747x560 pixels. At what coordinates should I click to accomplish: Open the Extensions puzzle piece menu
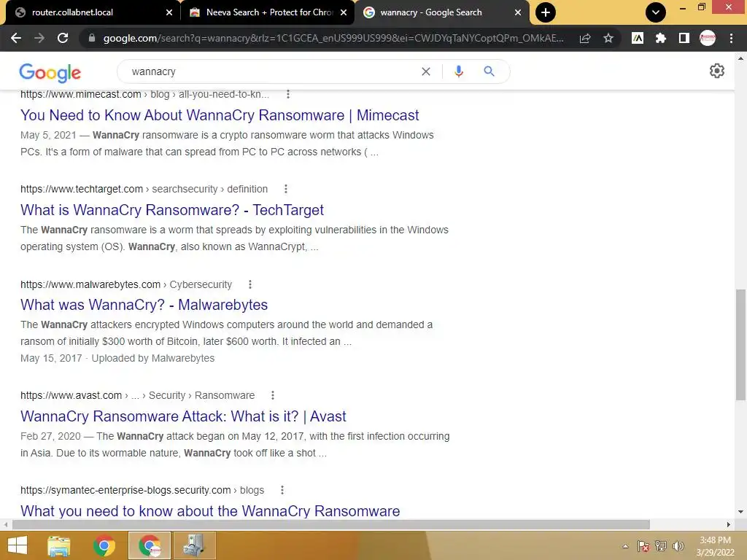pyautogui.click(x=661, y=38)
